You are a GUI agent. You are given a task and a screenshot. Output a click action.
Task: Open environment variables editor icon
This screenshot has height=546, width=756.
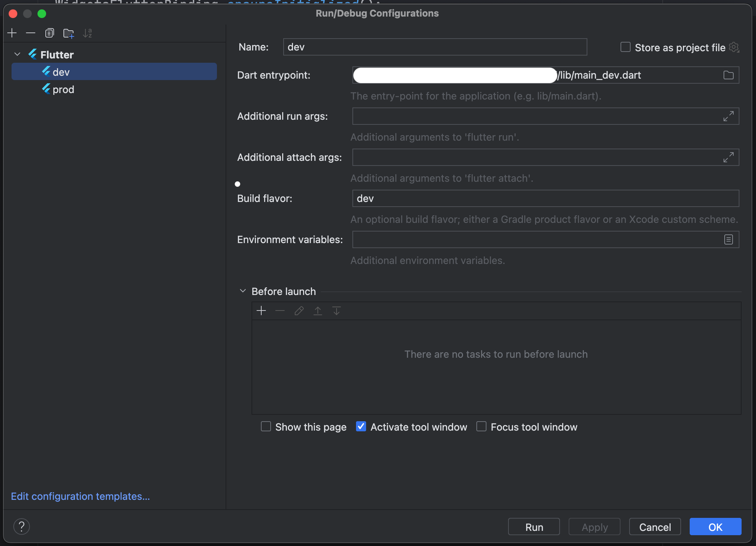point(728,239)
